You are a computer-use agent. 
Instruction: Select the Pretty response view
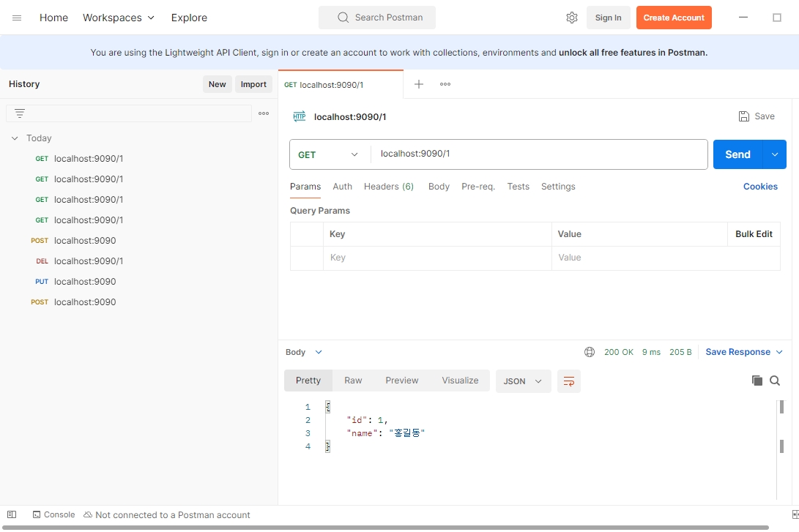[x=308, y=381]
